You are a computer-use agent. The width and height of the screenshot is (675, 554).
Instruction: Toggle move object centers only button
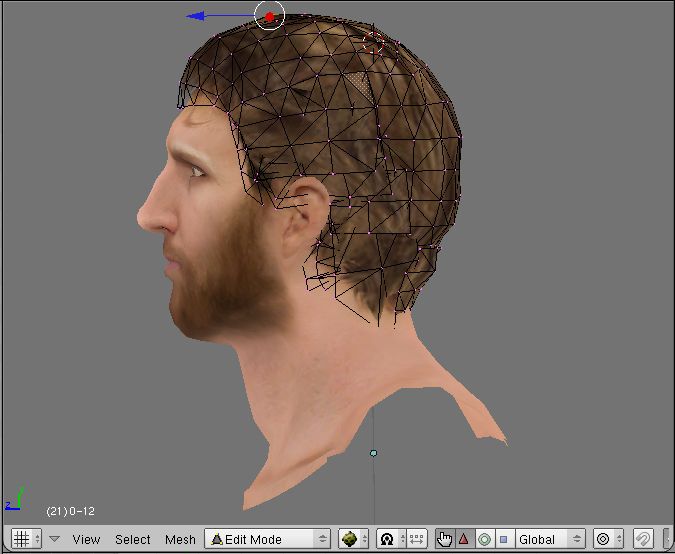pyautogui.click(x=415, y=539)
